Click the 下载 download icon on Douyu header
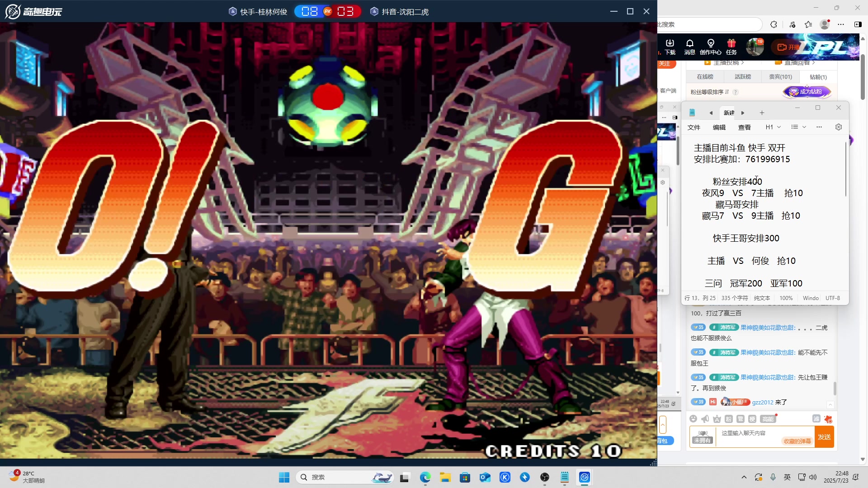Screen dimensions: 868x488 pyautogui.click(x=670, y=47)
